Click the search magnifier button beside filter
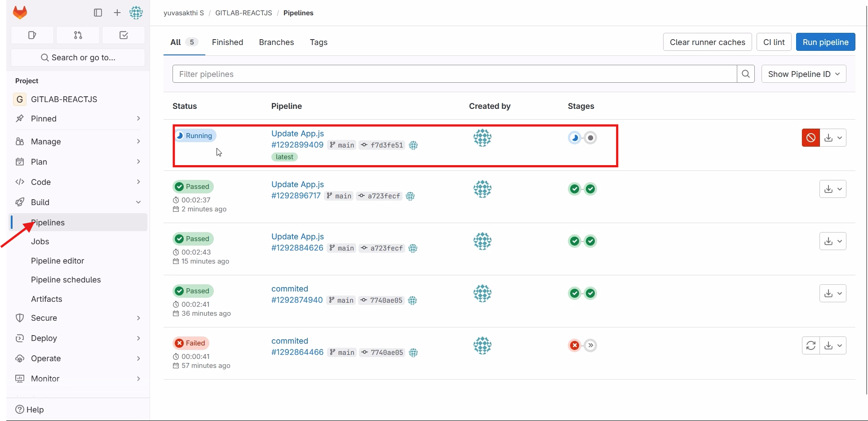 point(746,74)
